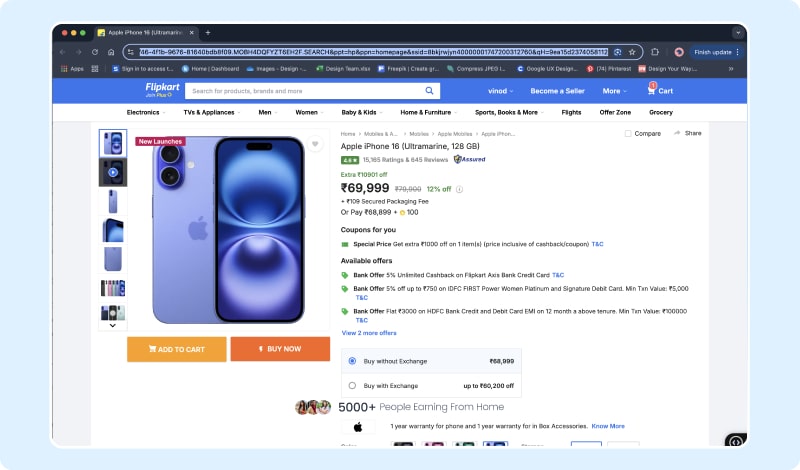Open Sports, Books & More menu

(509, 112)
